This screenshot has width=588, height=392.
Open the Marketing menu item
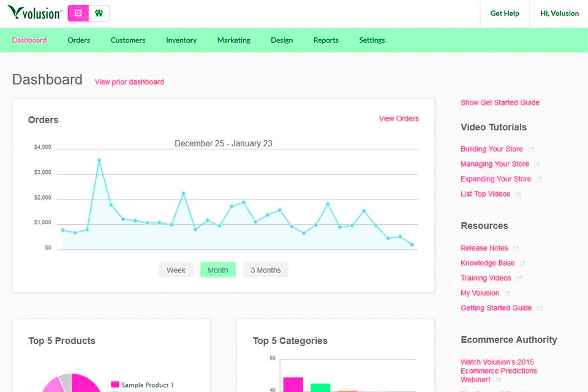233,40
